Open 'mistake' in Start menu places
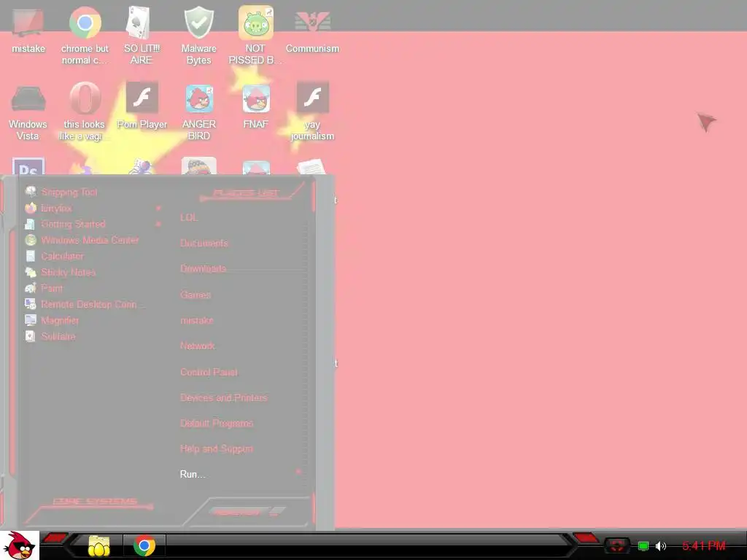This screenshot has width=747, height=560. pyautogui.click(x=197, y=321)
